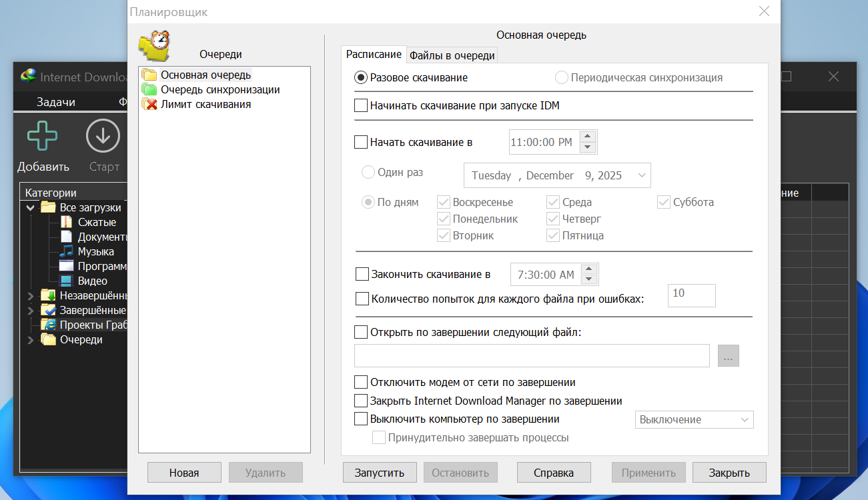Image resolution: width=868 pixels, height=500 pixels.
Task: Click the file path input field
Action: pos(531,356)
